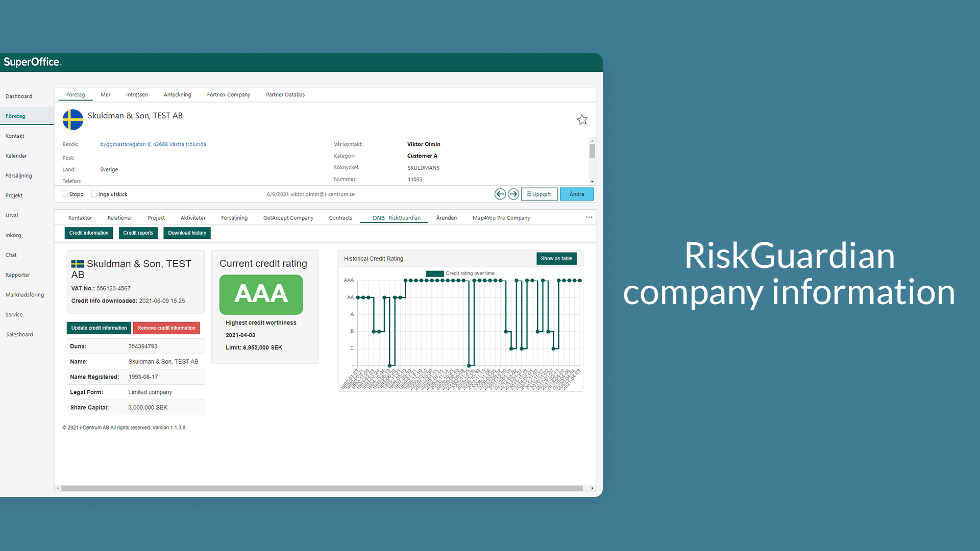Click the favorite star icon
The height and width of the screenshot is (551, 980).
coord(581,120)
